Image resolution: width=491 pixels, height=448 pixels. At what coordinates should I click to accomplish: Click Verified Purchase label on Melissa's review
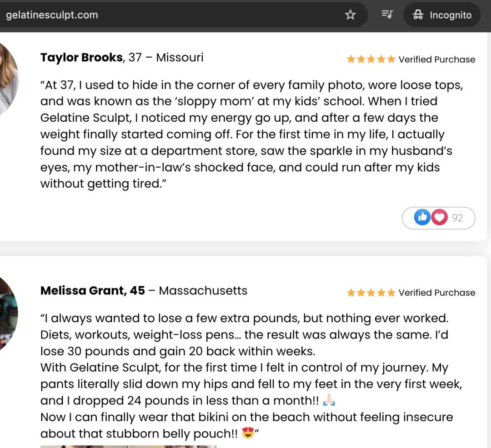(437, 293)
